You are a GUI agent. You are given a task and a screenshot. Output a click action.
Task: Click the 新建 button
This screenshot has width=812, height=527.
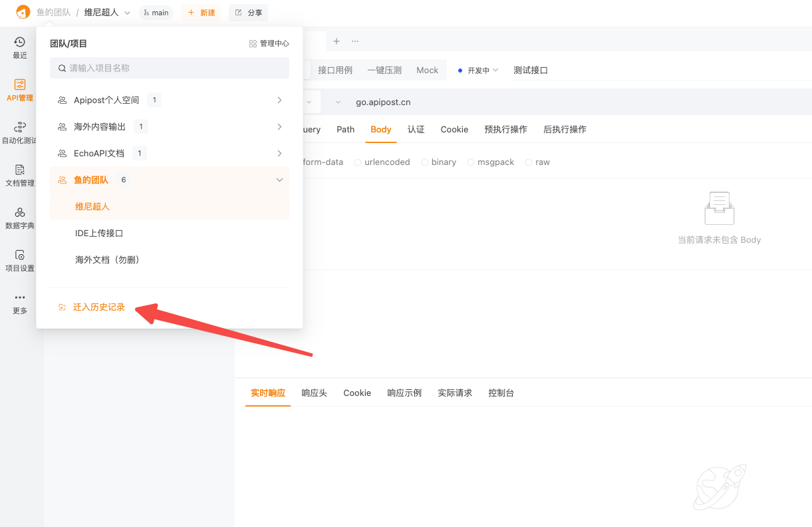201,13
